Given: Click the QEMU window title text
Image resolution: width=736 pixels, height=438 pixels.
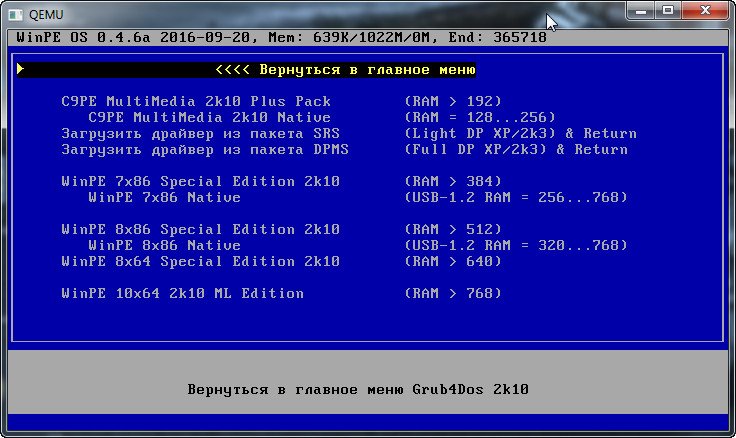Looking at the screenshot, I should 46,15.
